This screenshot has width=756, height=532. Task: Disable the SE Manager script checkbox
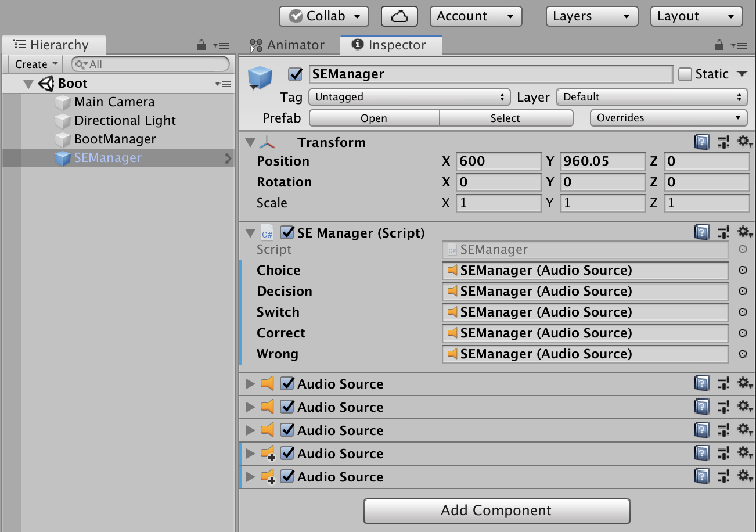click(287, 232)
